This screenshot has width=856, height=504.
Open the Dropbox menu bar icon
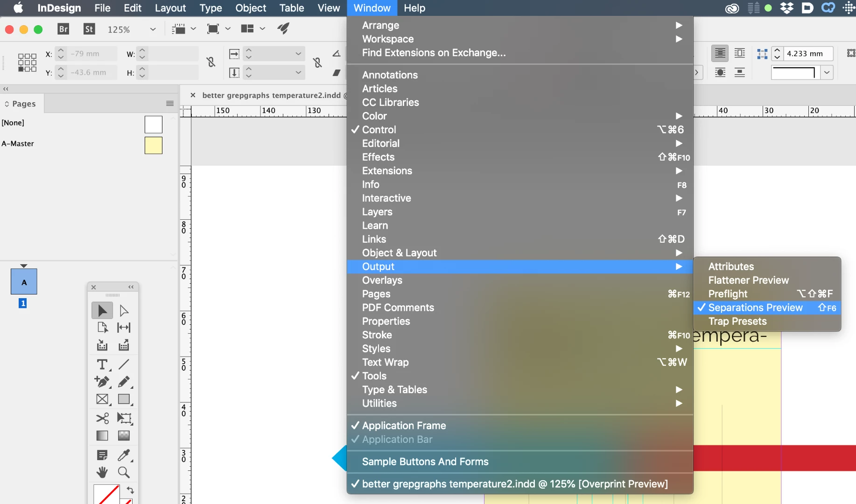point(787,8)
